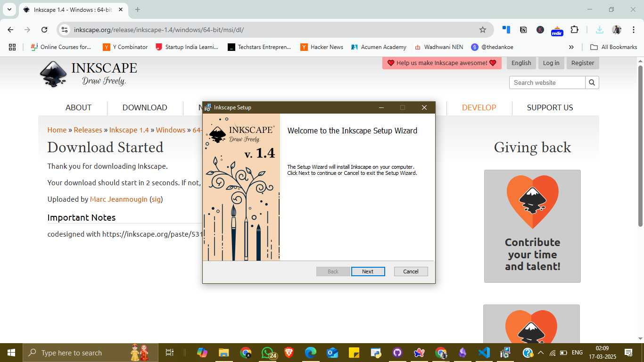This screenshot has width=644, height=362.
Task: Open Y Combinator bookmark
Action: (125, 47)
